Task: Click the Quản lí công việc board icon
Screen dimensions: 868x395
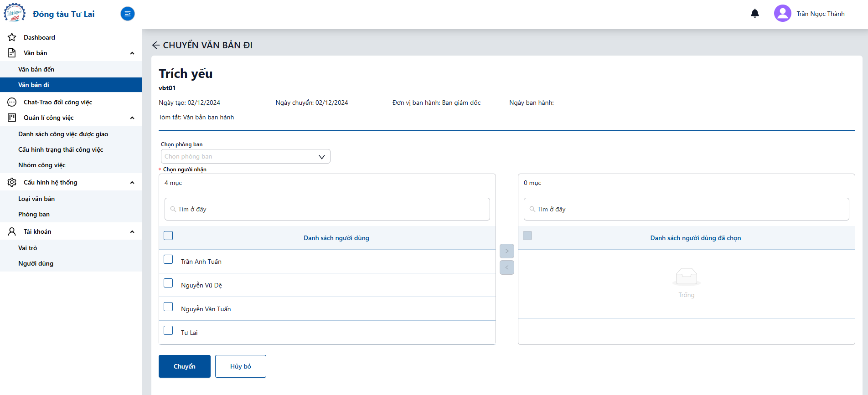Action: click(12, 118)
